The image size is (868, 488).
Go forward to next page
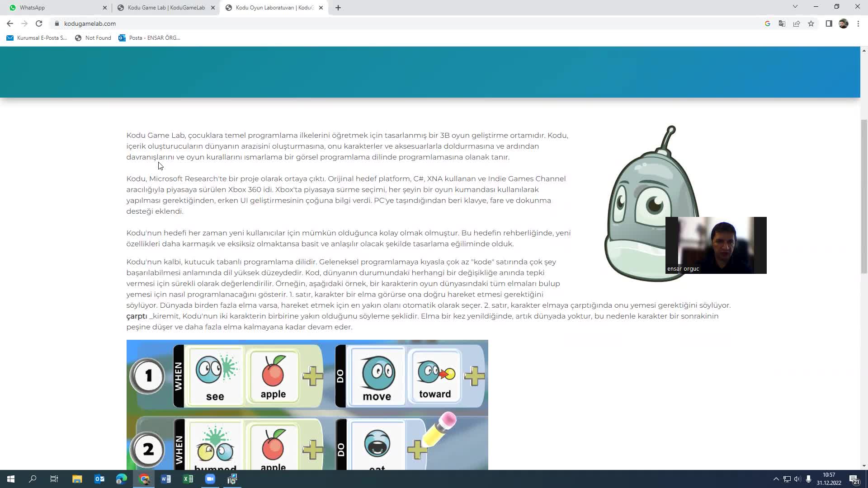pos(24,23)
